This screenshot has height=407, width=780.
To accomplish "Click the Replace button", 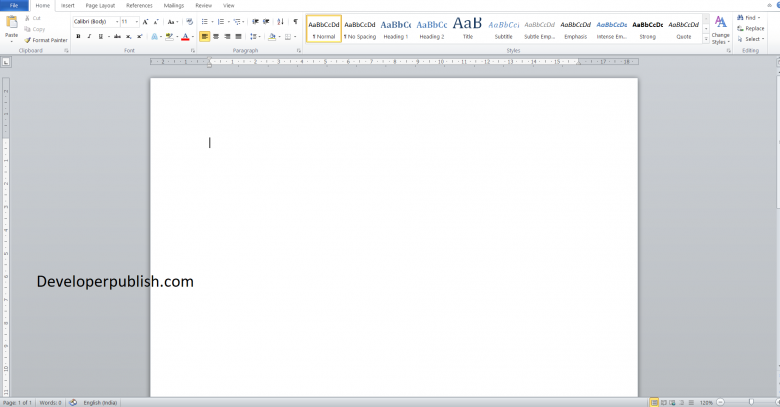I will click(x=753, y=28).
